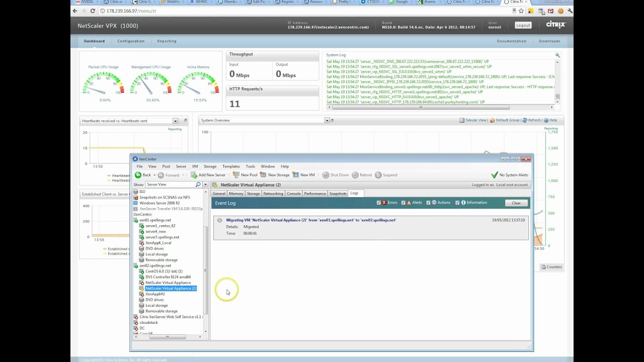Open the XenCenter Window menu

tap(268, 166)
